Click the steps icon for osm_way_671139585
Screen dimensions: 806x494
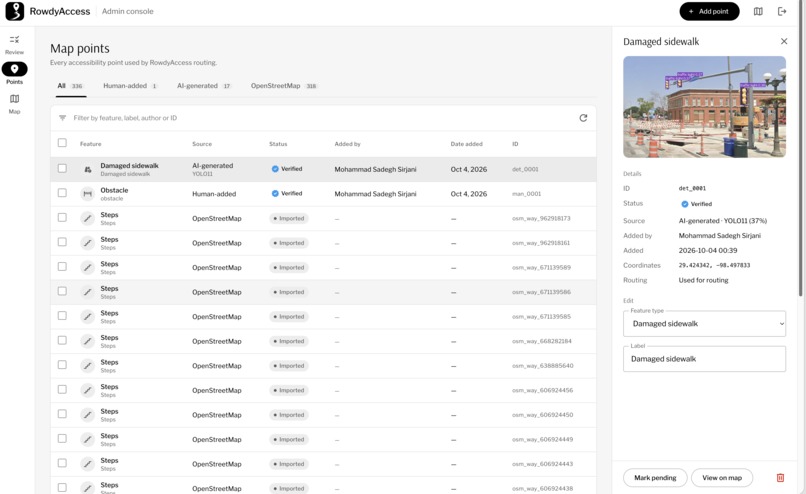88,317
